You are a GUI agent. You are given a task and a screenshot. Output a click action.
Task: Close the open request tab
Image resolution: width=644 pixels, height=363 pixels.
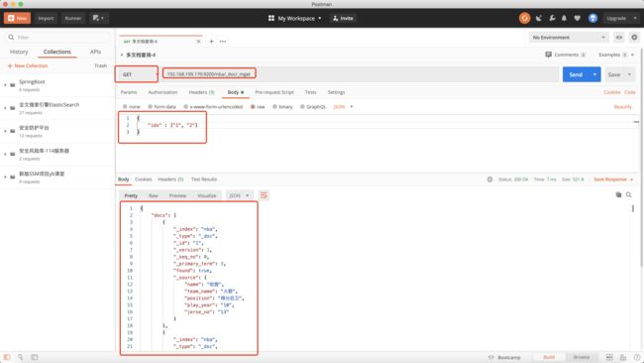[199, 42]
